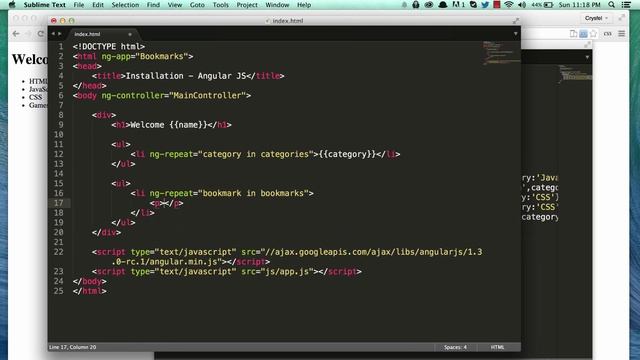Click the Line 17, Column 20 status text
Screen dimensions: 640x360
(x=73, y=347)
